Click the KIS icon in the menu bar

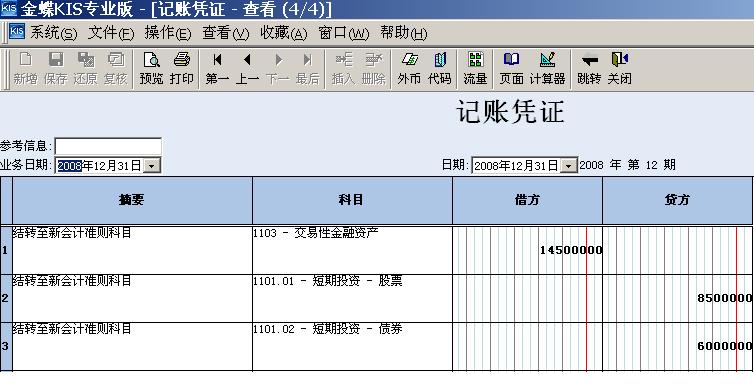point(17,31)
